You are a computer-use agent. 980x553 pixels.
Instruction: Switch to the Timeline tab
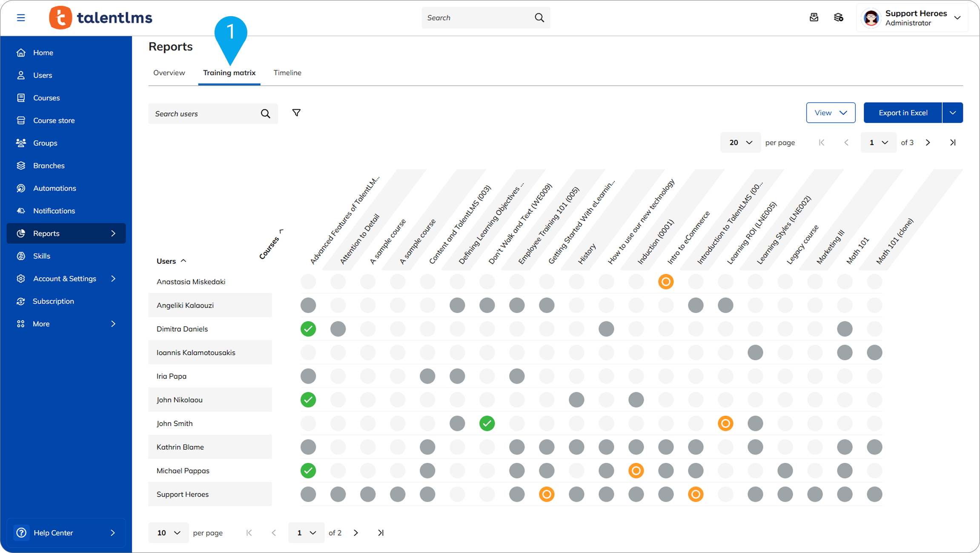(x=287, y=73)
